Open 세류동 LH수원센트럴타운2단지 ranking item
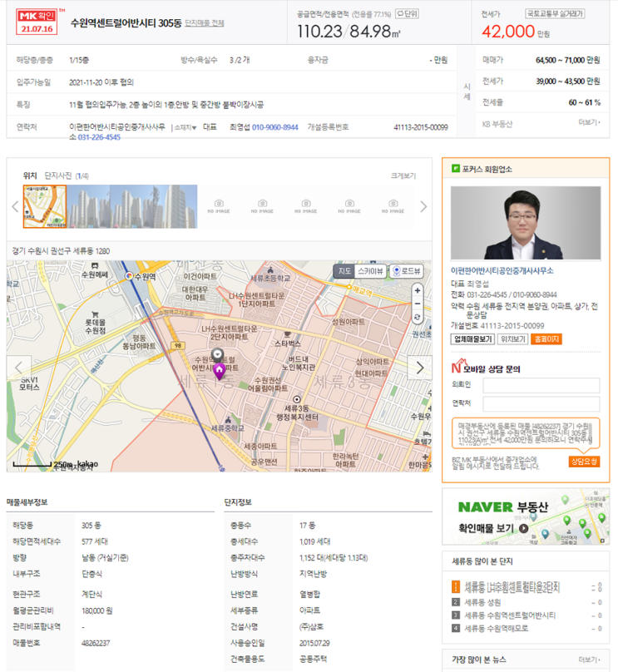Screen dimensions: 618x672 tap(512, 586)
